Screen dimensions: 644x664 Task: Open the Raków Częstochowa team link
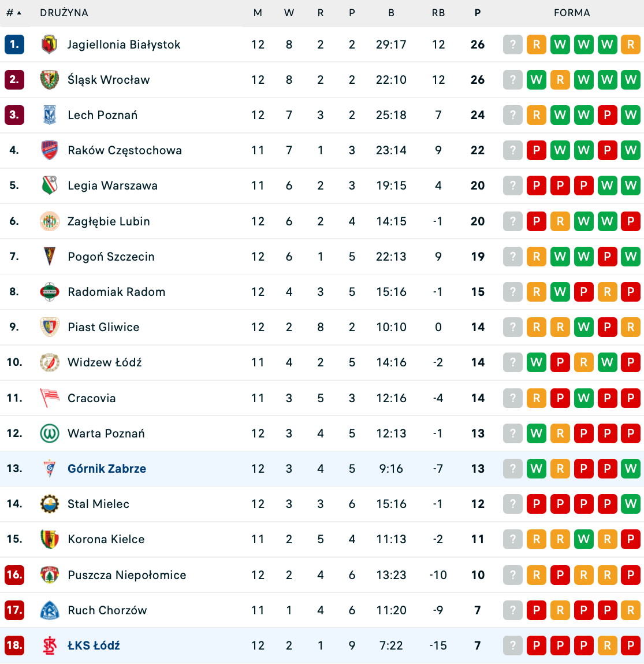coord(125,150)
